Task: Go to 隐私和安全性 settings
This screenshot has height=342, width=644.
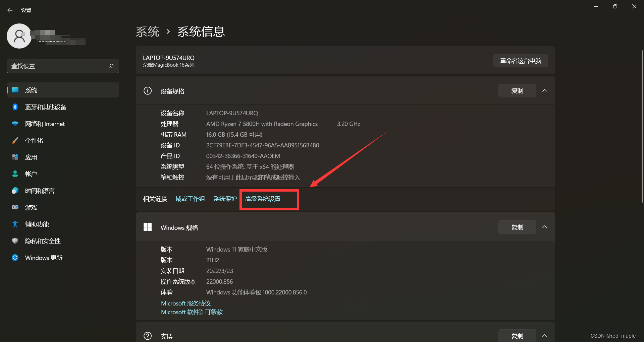Action: pyautogui.click(x=63, y=241)
